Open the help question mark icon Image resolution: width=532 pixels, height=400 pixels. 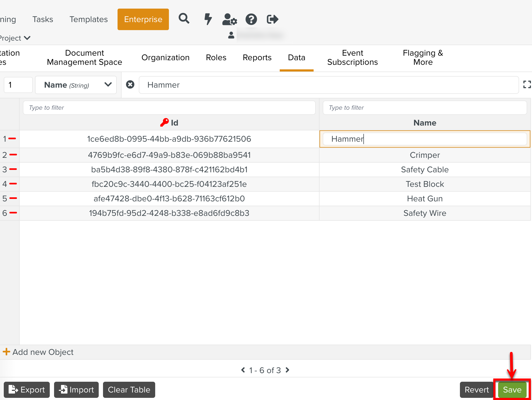point(251,19)
